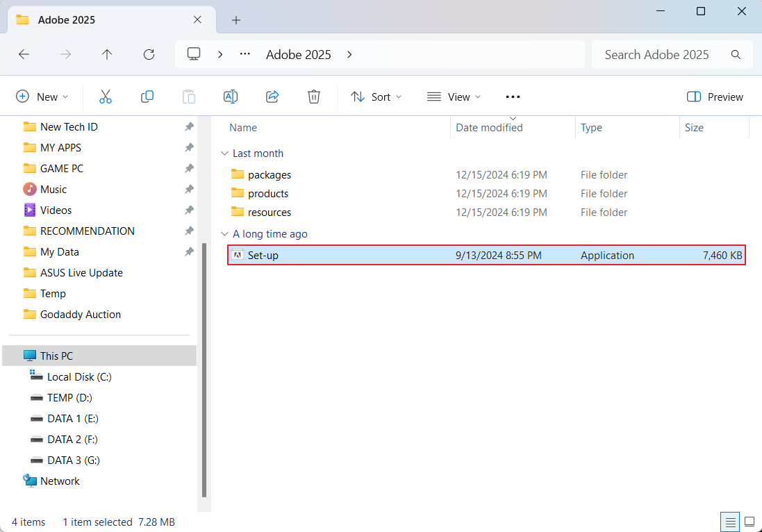Collapse the A long time ago group

(x=224, y=233)
